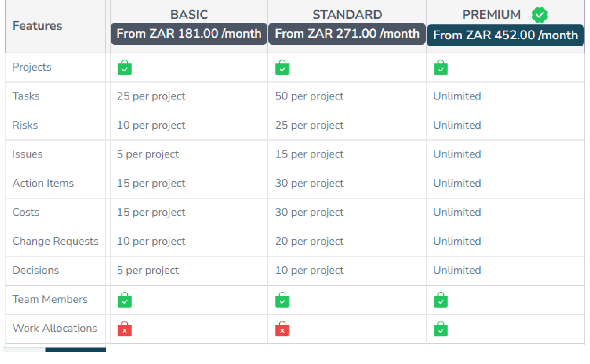Click the Basic plan Projects green bag icon
Screen dimensions: 590x364
124,68
